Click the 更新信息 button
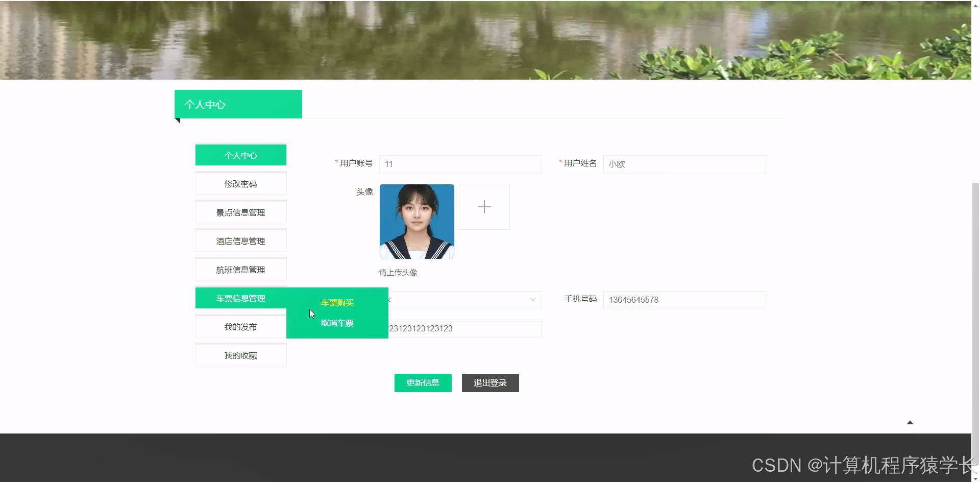The image size is (980, 482). point(423,382)
